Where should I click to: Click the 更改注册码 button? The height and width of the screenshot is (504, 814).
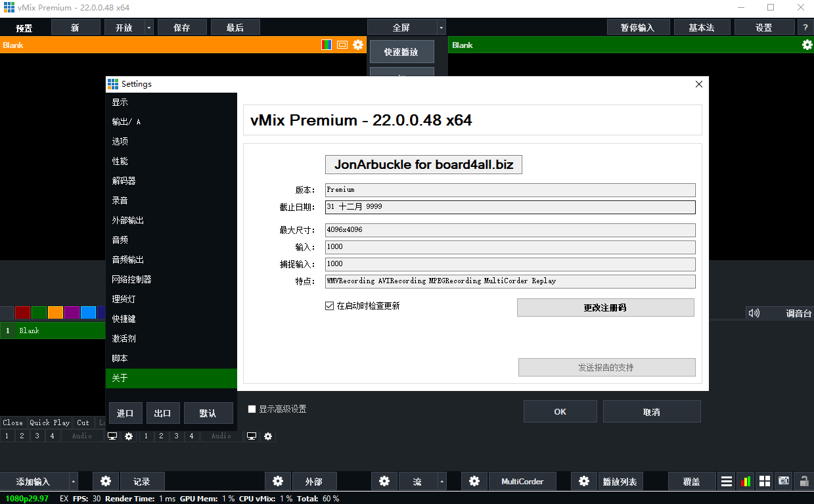pos(605,308)
